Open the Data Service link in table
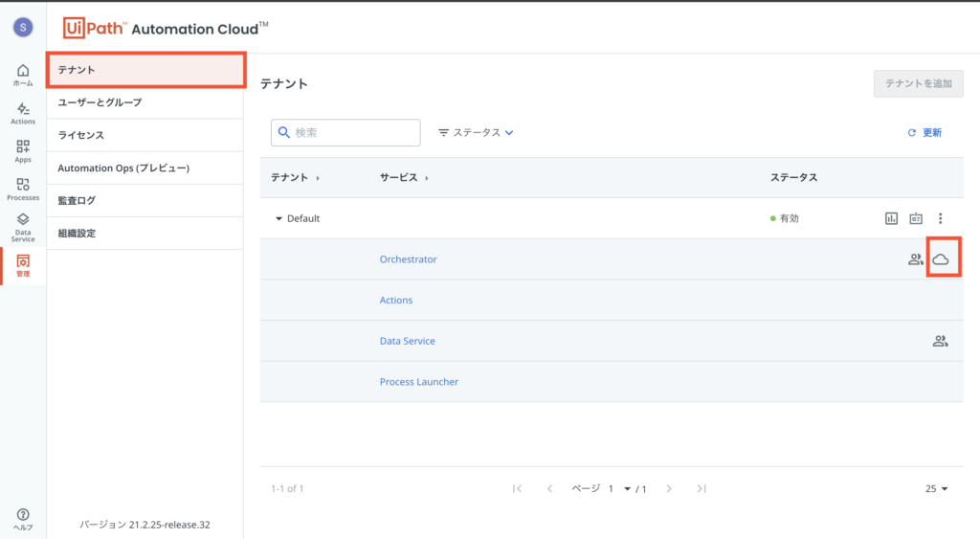 pos(407,341)
